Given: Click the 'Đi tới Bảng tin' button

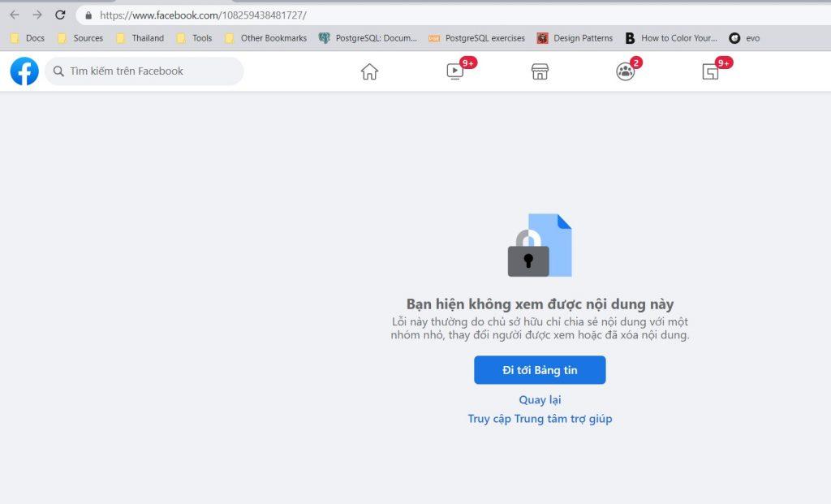Looking at the screenshot, I should pyautogui.click(x=540, y=370).
